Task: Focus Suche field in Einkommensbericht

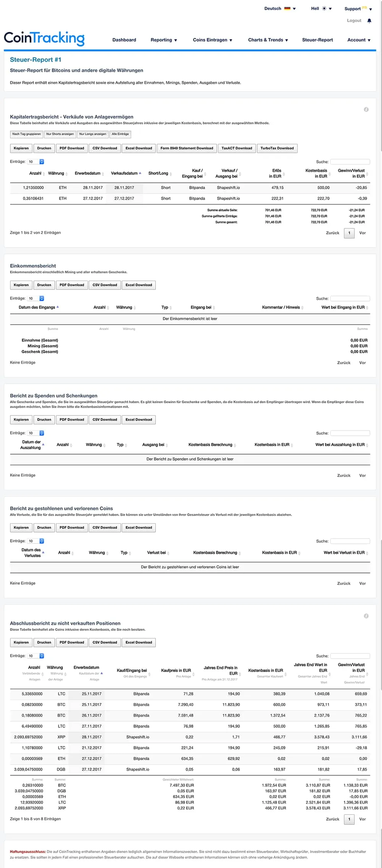Action: 350,299
